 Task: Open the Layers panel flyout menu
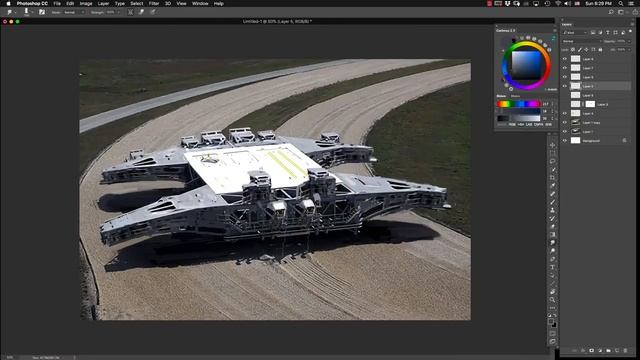click(632, 24)
